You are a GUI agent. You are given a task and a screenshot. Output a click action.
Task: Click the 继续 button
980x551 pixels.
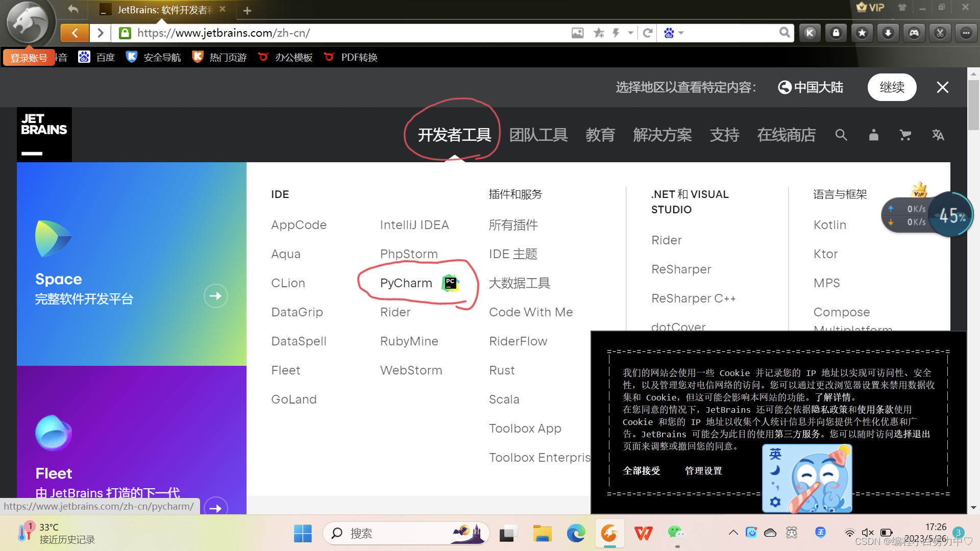point(892,87)
